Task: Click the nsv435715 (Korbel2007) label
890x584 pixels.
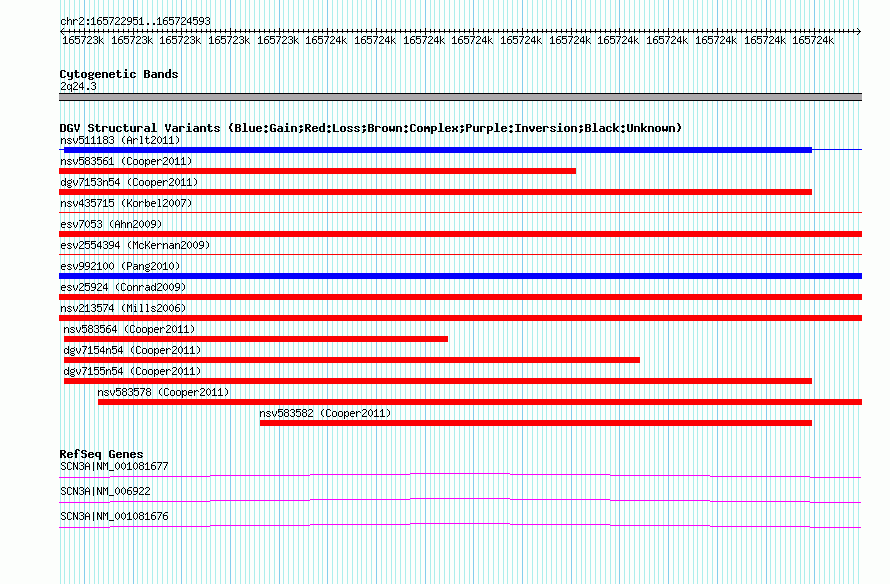Action: pyautogui.click(x=126, y=203)
